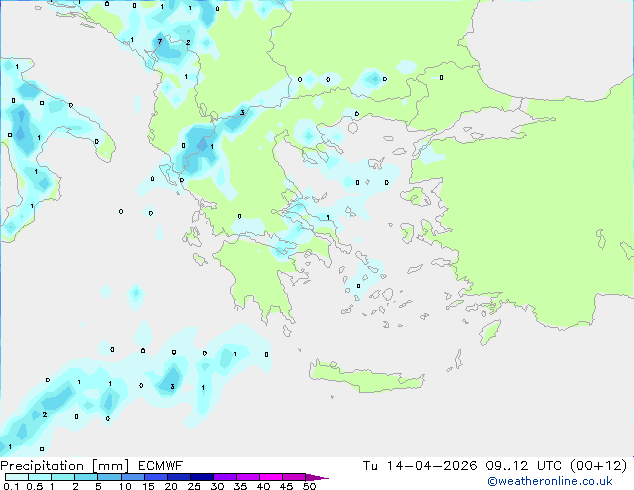Click the '35' legend scale label
Image resolution: width=634 pixels, height=490 pixels.
click(240, 486)
